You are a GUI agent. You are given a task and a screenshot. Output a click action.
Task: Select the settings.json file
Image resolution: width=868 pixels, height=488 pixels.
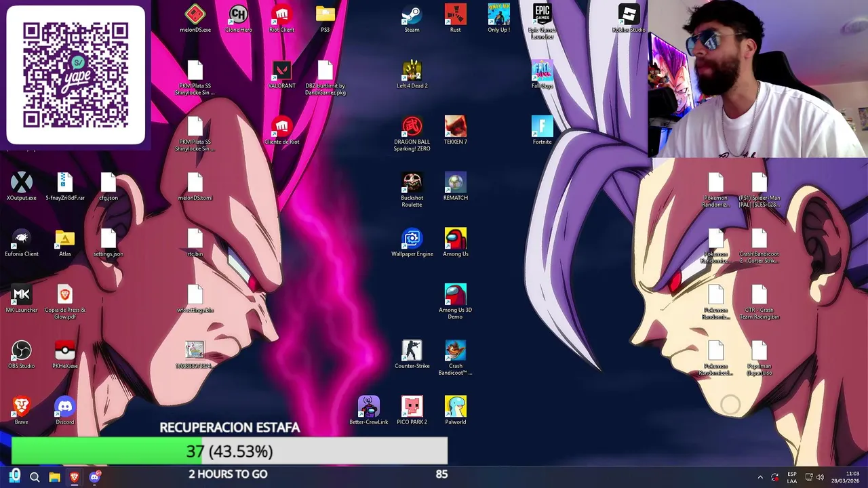pyautogui.click(x=108, y=243)
